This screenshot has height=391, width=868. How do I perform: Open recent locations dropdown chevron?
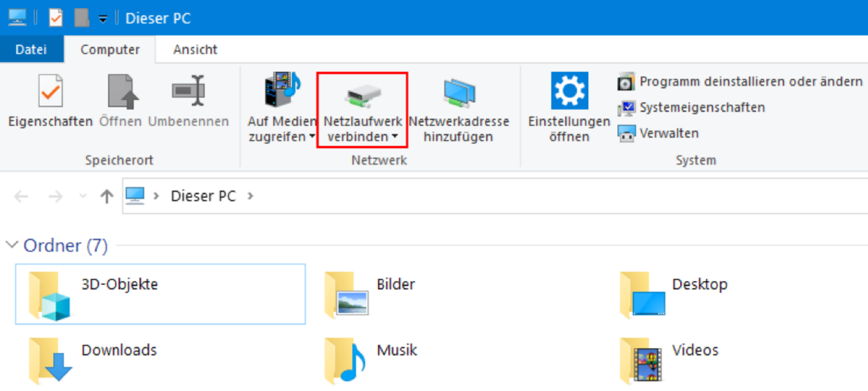pyautogui.click(x=83, y=196)
